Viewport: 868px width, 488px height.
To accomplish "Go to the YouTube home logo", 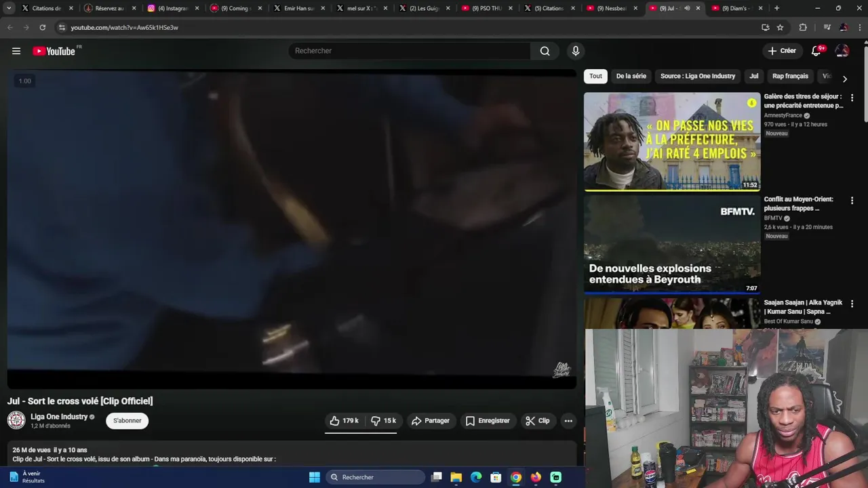I will [x=54, y=51].
